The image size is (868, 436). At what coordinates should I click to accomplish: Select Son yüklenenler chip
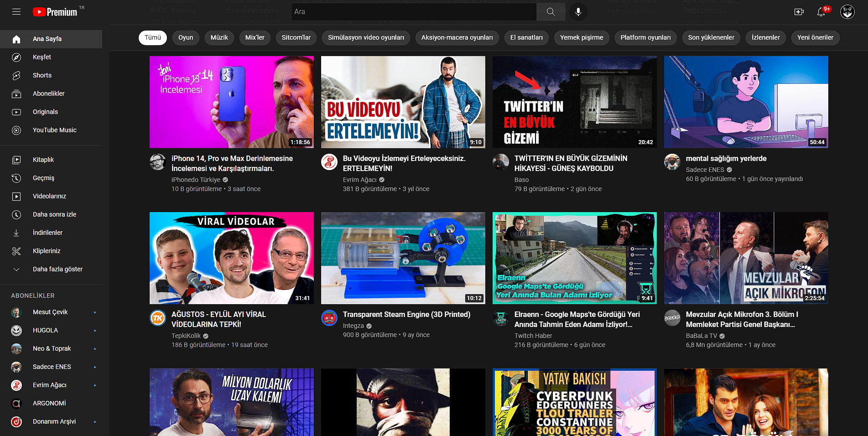pos(711,38)
